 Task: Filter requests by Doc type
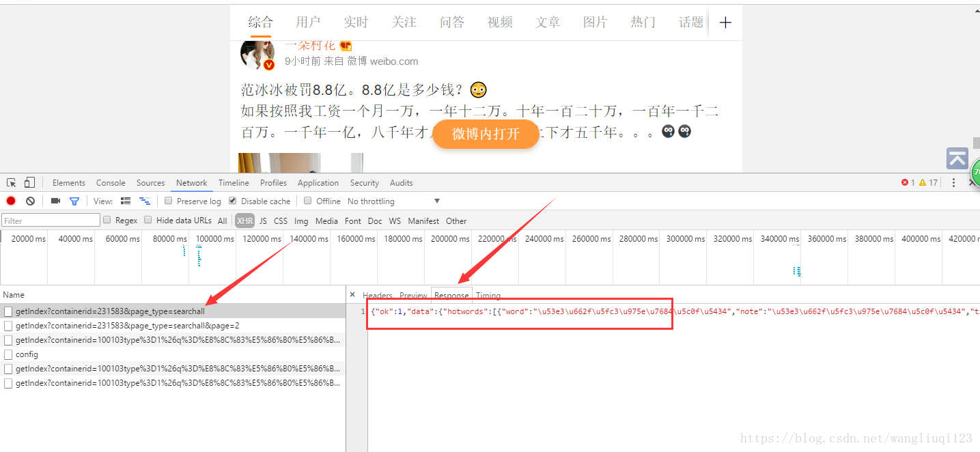coord(375,221)
